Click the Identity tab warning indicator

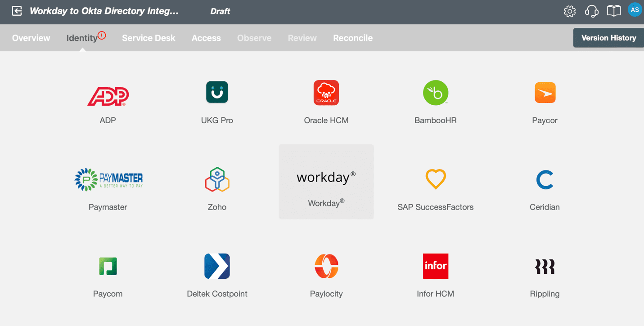coord(102,36)
